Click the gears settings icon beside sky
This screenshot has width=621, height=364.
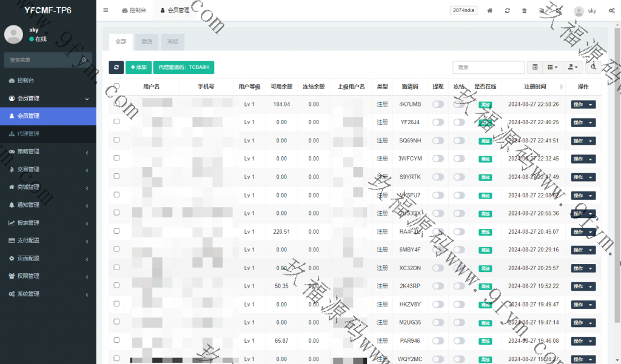609,11
